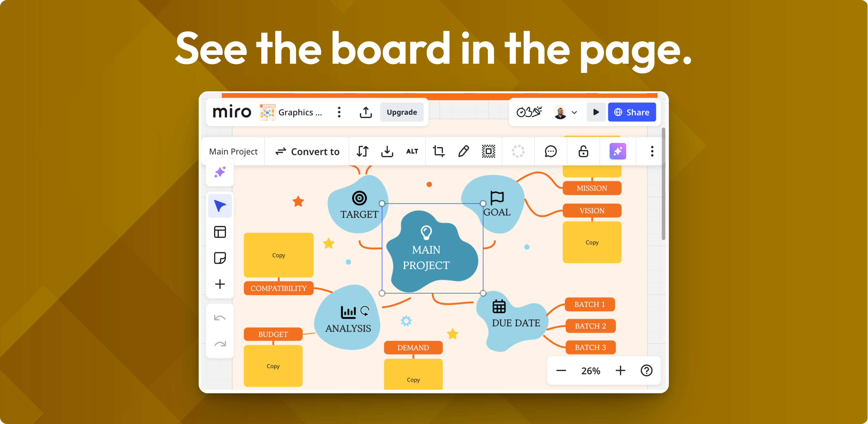
Task: Click the undo arrow
Action: 220,318
